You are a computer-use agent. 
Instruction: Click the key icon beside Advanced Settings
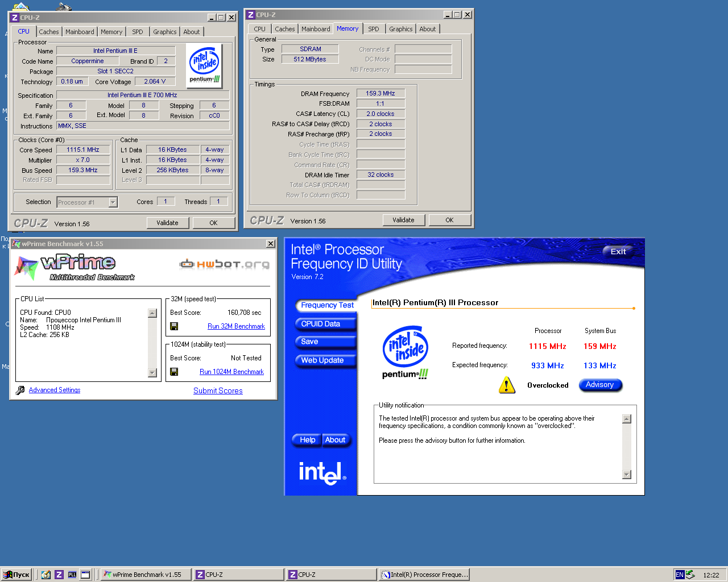tap(20, 390)
